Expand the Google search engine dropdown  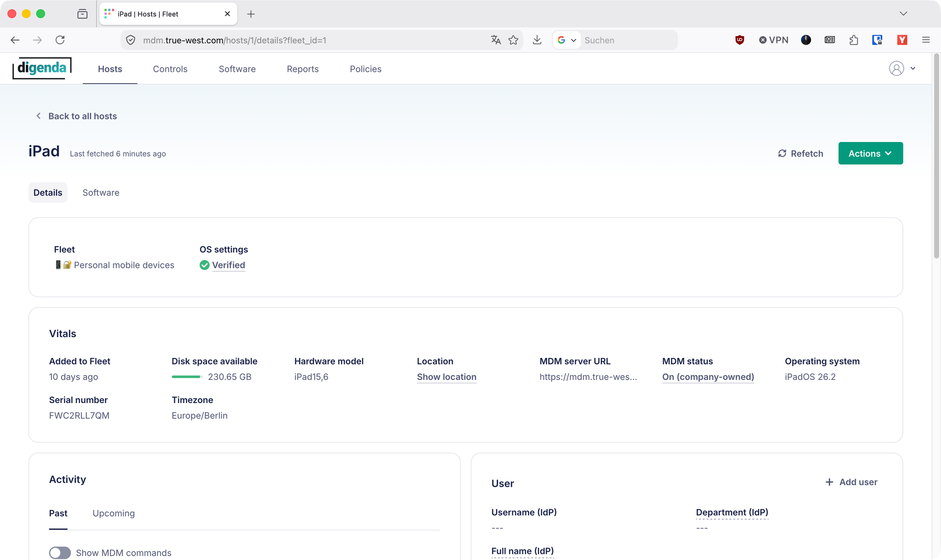pyautogui.click(x=567, y=40)
